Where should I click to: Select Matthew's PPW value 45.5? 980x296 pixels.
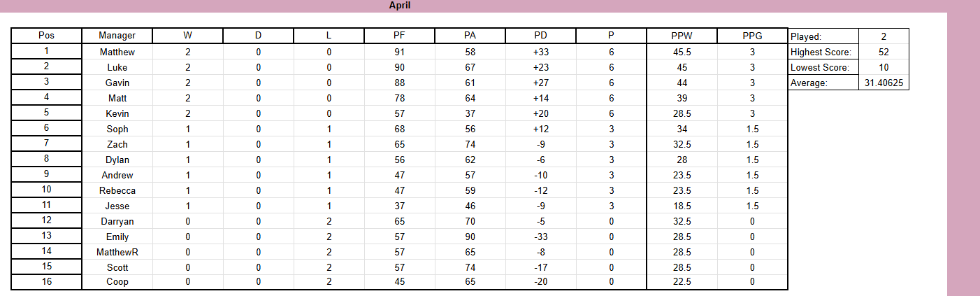(x=682, y=52)
